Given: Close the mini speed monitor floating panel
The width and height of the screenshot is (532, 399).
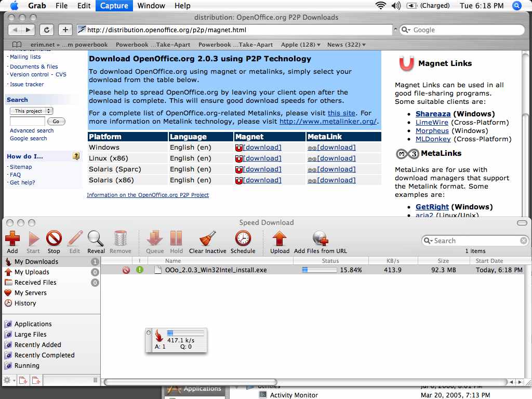Looking at the screenshot, I should tap(149, 332).
